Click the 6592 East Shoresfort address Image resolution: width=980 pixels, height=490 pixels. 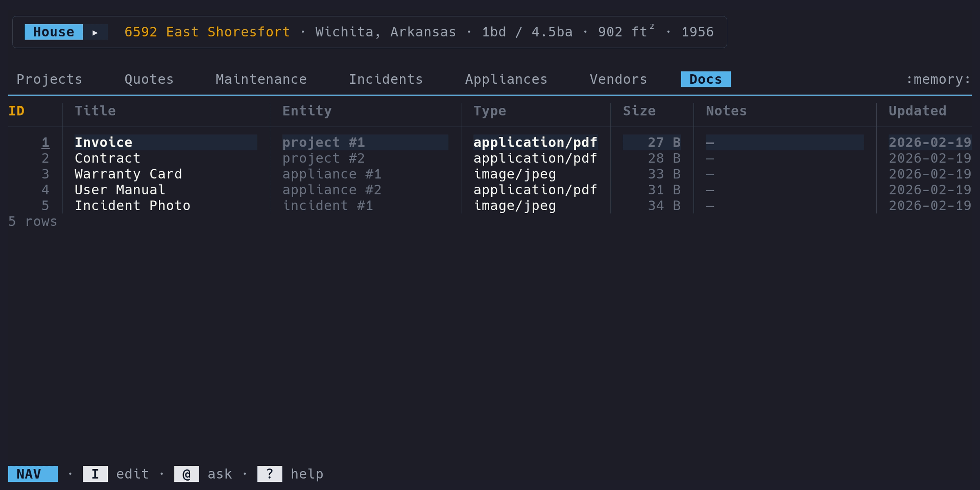pyautogui.click(x=207, y=32)
